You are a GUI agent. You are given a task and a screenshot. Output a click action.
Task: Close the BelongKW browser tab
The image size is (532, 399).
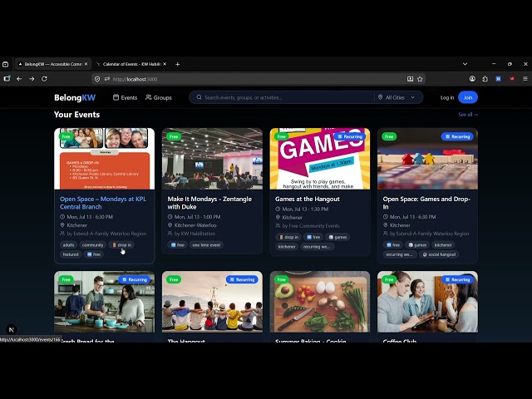pyautogui.click(x=86, y=64)
